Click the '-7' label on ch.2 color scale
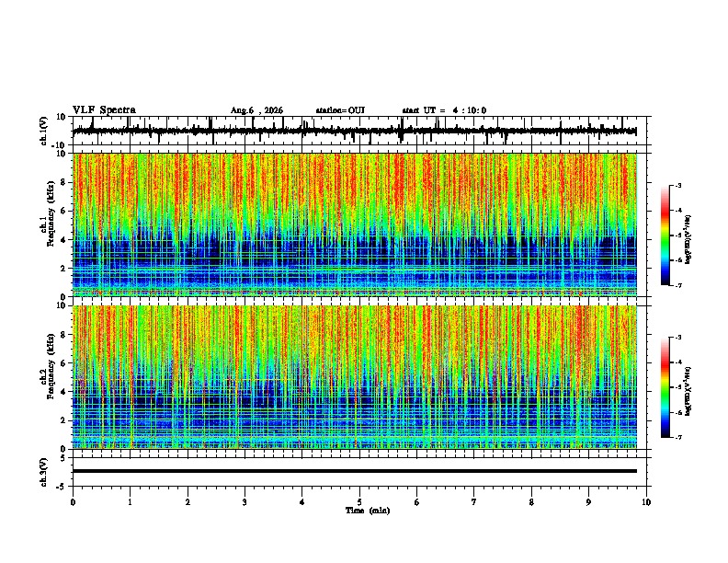 pos(677,437)
